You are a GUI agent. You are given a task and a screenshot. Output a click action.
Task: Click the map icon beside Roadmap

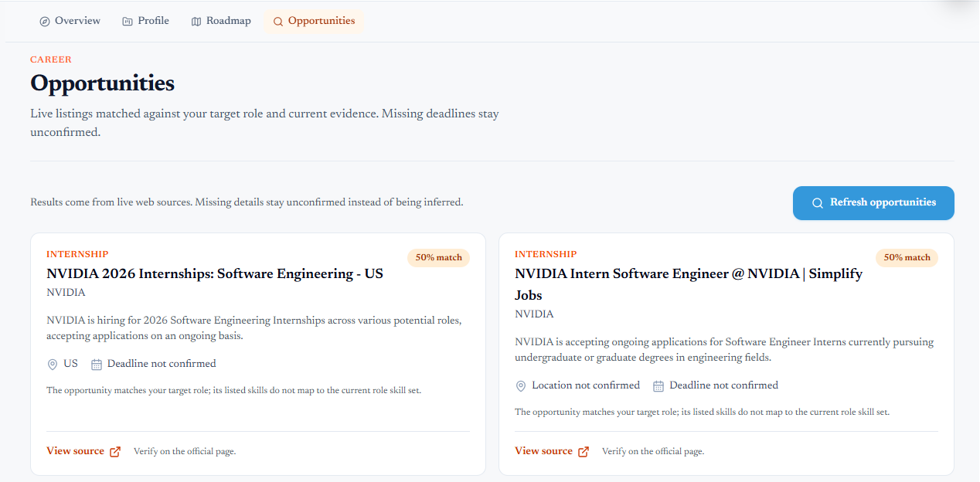pyautogui.click(x=196, y=22)
